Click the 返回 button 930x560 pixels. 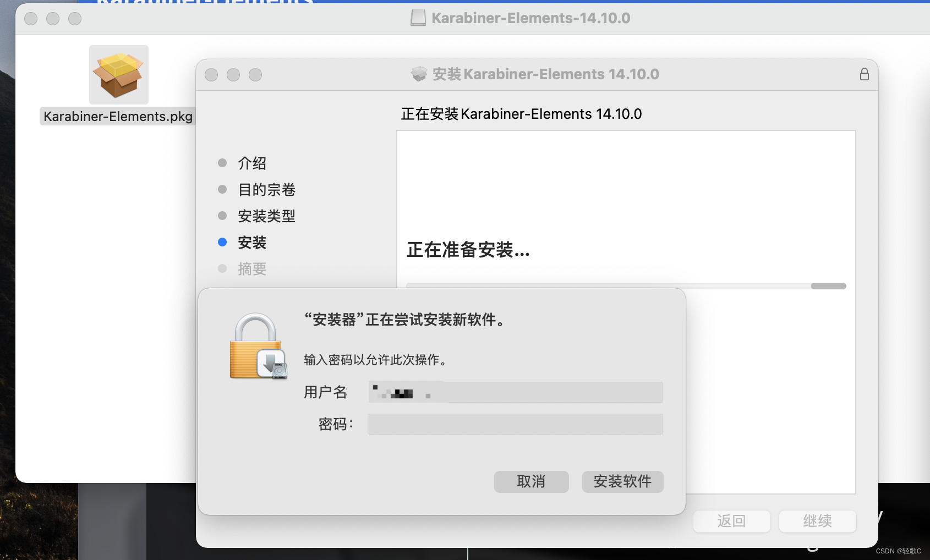pos(732,521)
